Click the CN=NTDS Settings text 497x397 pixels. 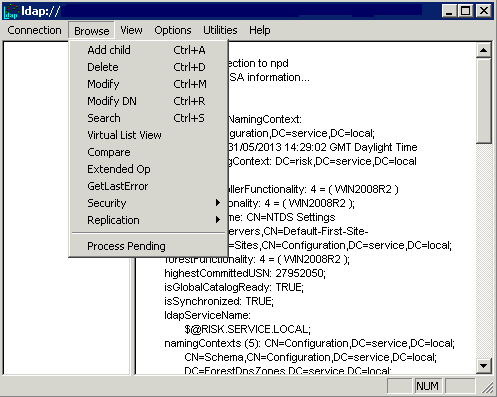291,217
